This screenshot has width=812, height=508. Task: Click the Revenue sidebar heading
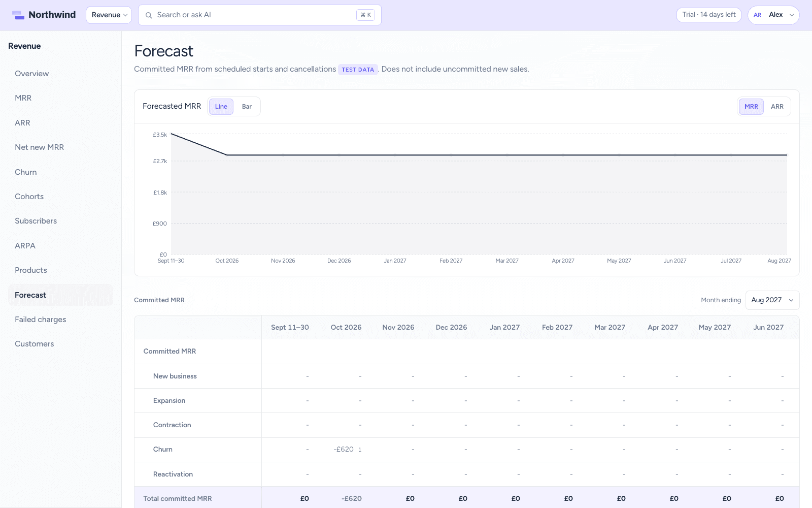[x=24, y=46]
